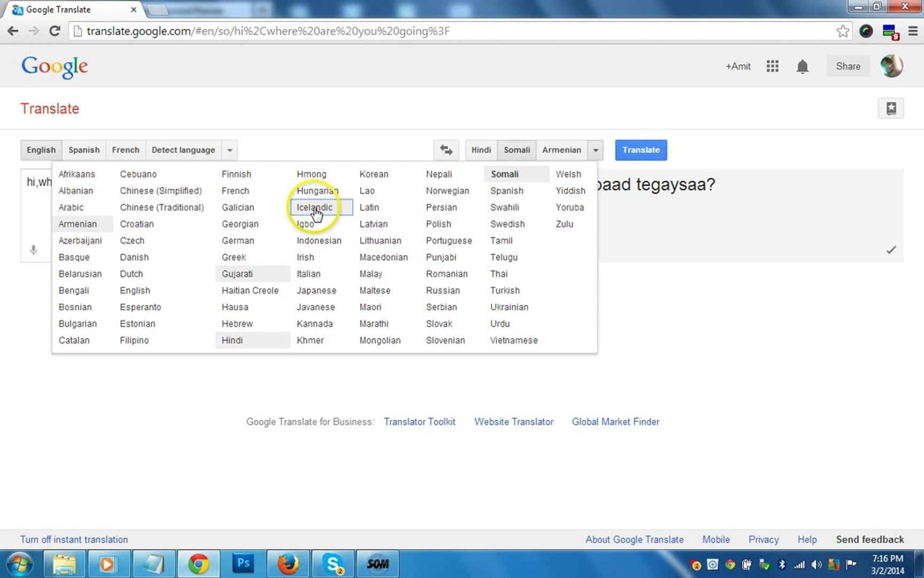Click the microphone voice input icon
This screenshot has width=924, height=578.
pos(33,250)
